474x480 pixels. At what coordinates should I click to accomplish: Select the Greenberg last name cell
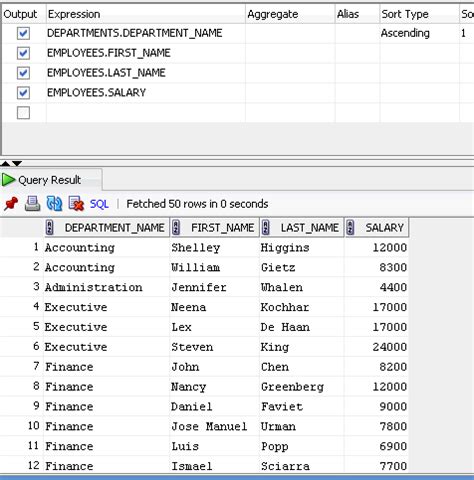[302, 387]
